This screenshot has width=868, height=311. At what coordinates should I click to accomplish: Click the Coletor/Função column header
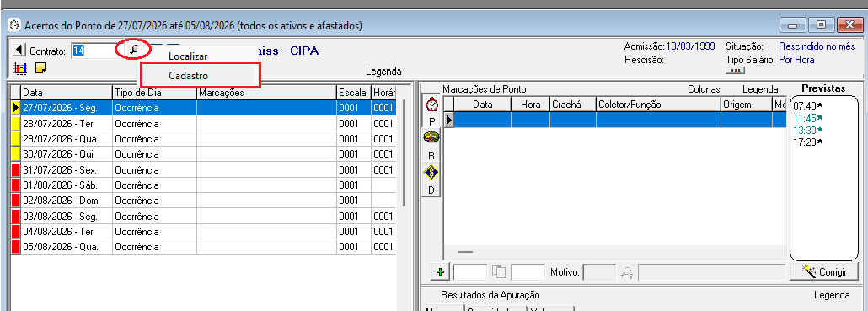[658, 104]
